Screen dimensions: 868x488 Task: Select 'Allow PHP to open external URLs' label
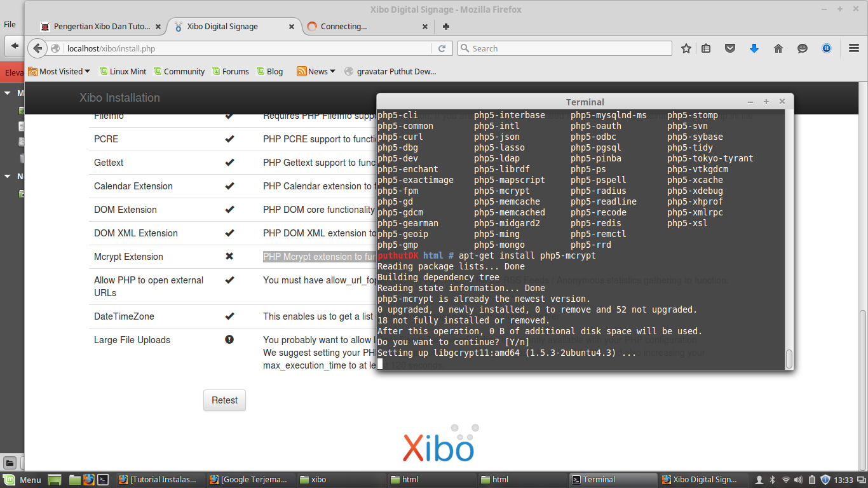point(149,287)
